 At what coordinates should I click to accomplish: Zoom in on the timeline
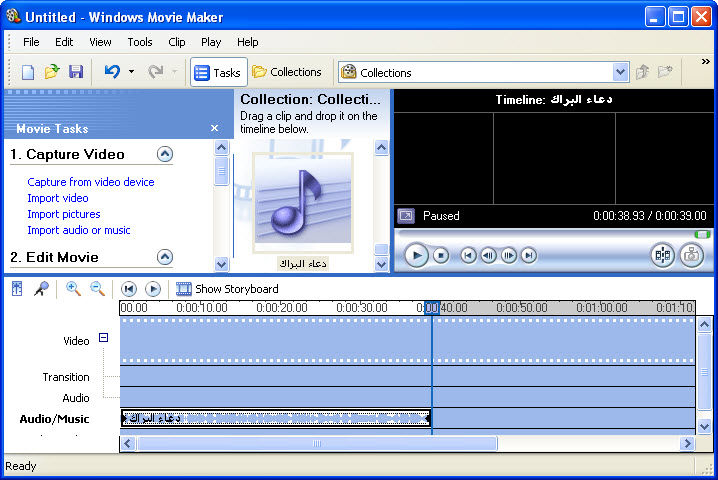point(73,289)
